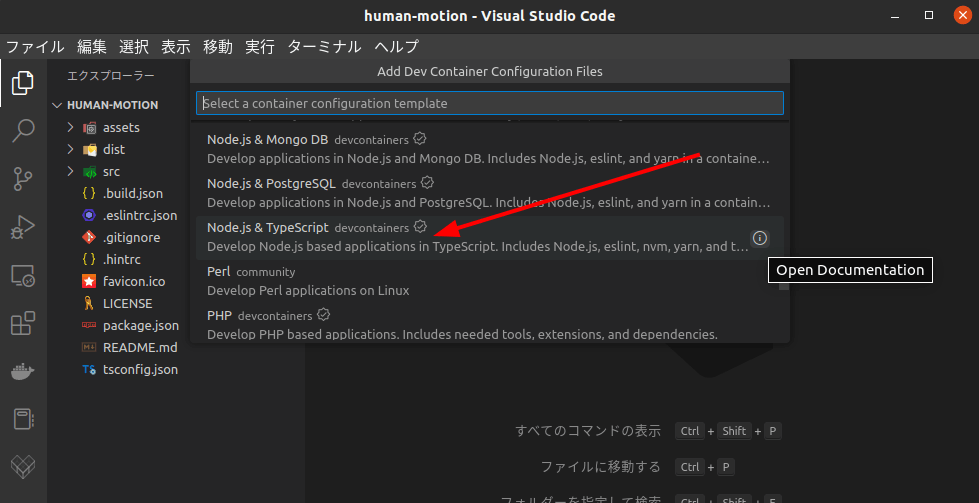The height and width of the screenshot is (503, 979).
Task: Open .hintrc file
Action: (121, 259)
